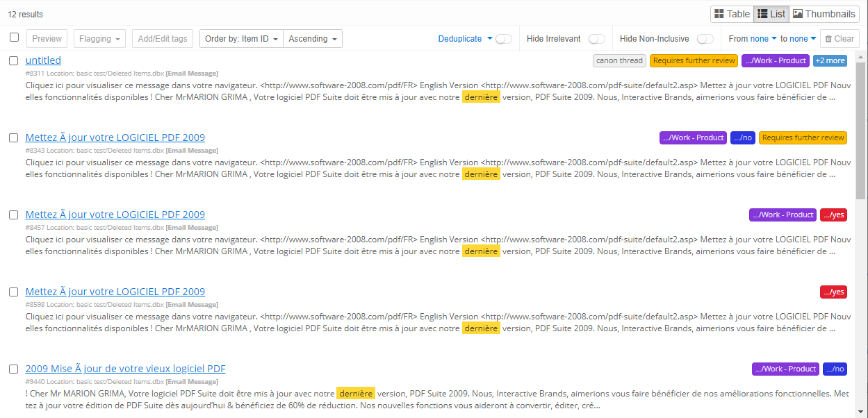Select the List view icon
Viewport: 868px width, 418px height.
(771, 13)
